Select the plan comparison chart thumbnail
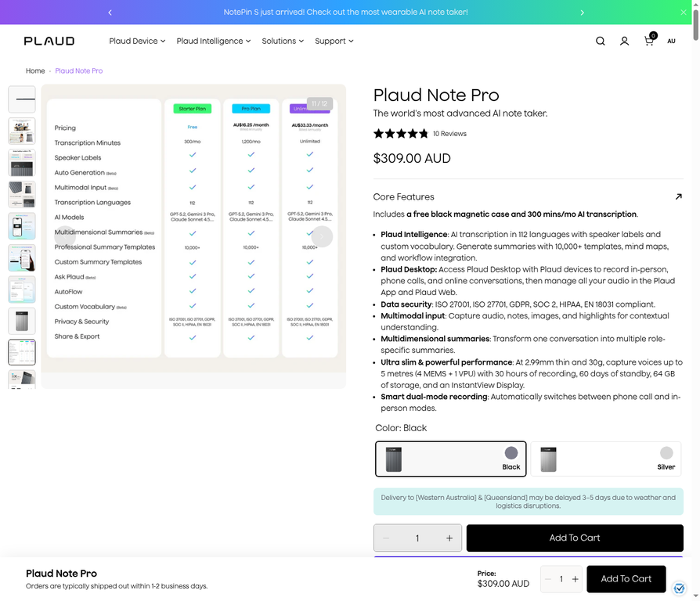 (21, 352)
